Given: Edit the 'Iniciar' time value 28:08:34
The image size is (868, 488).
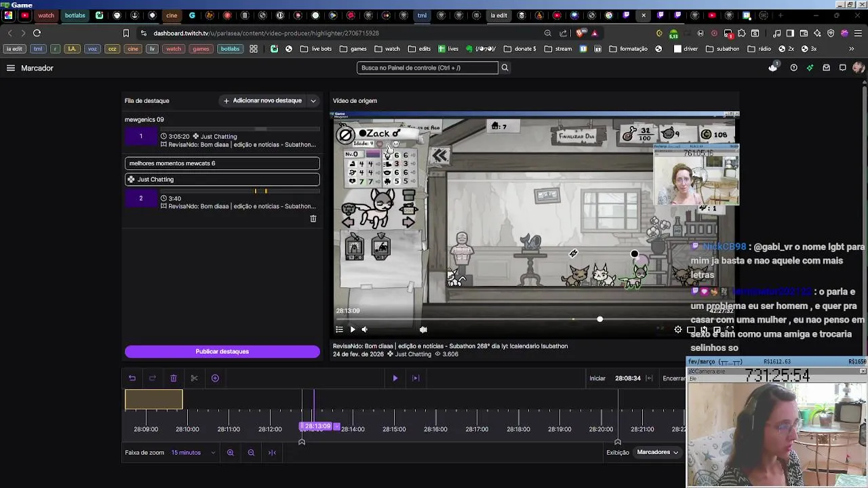Looking at the screenshot, I should coord(627,378).
